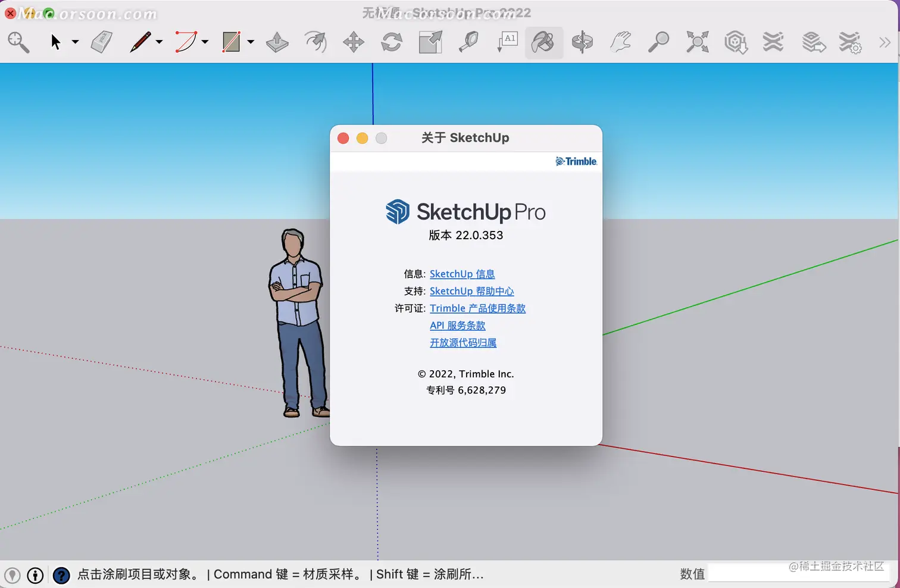The width and height of the screenshot is (900, 588).
Task: Click the 版本 22.0.353 version text
Action: [x=466, y=235]
